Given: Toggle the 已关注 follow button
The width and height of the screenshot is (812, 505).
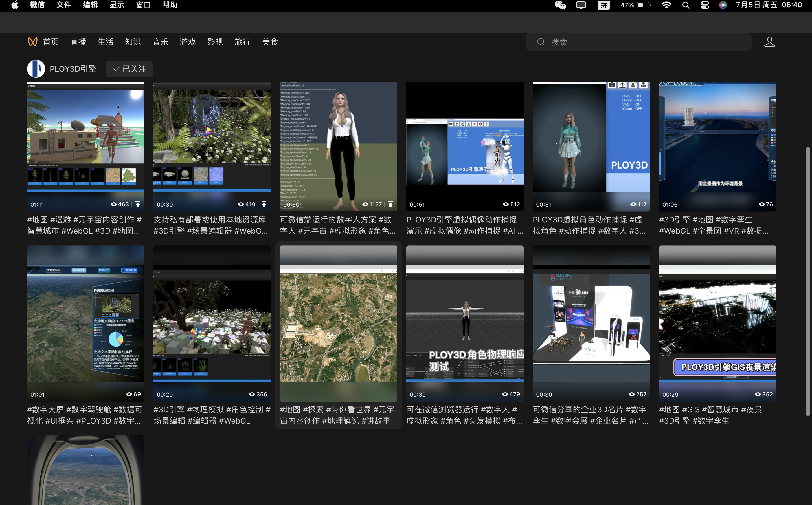Looking at the screenshot, I should 130,69.
